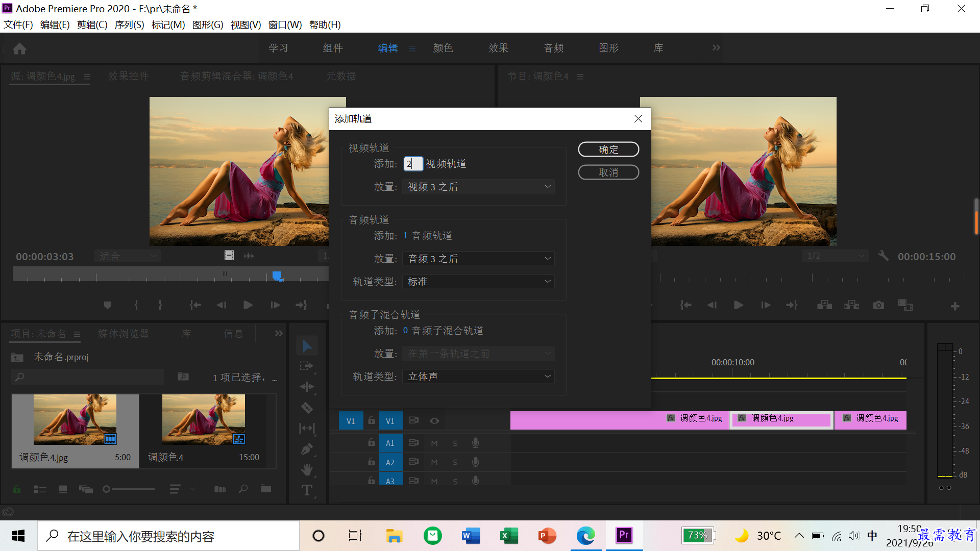Select the Hand tool
The width and height of the screenshot is (980, 551).
[307, 469]
